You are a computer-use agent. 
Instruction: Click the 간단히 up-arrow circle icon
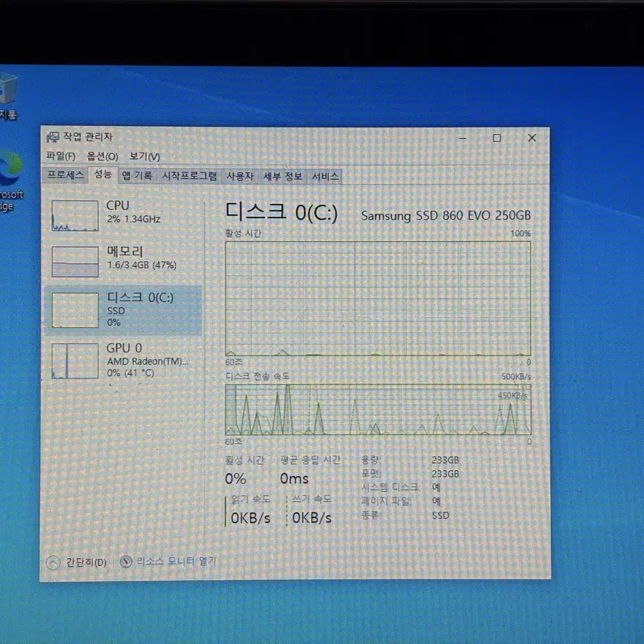tap(53, 562)
